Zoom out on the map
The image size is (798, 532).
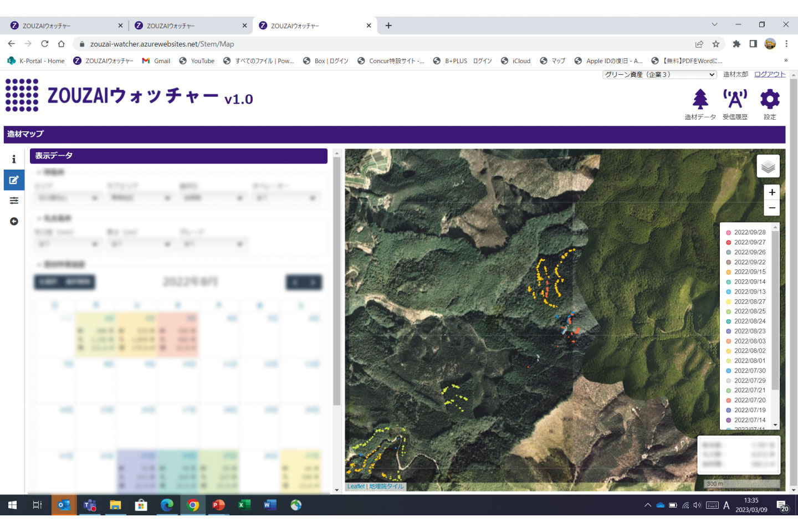click(x=771, y=208)
